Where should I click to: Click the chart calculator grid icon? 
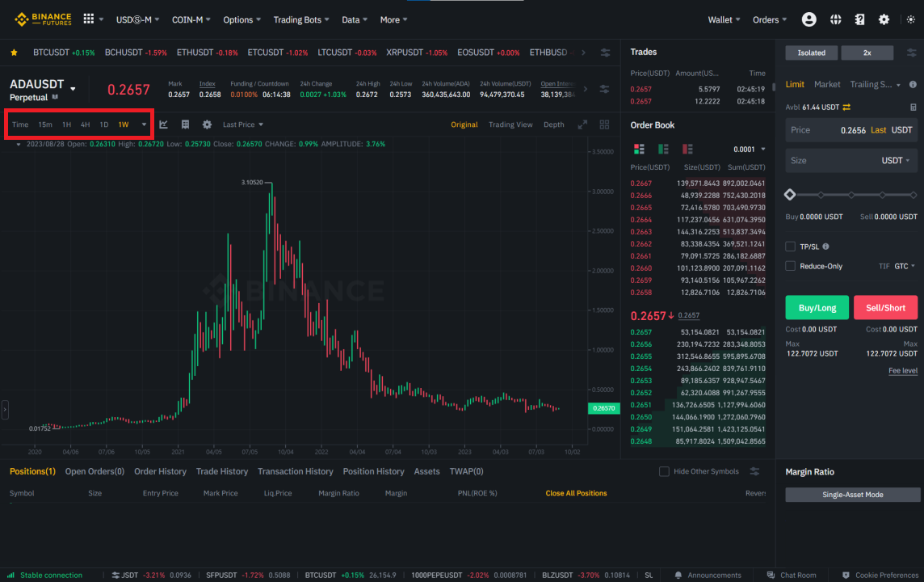coord(185,124)
